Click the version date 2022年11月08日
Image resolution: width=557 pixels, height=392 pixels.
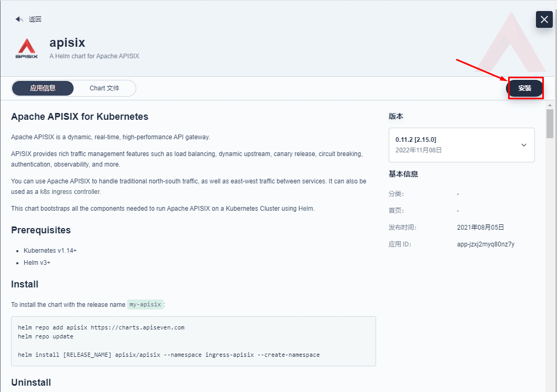tap(419, 150)
